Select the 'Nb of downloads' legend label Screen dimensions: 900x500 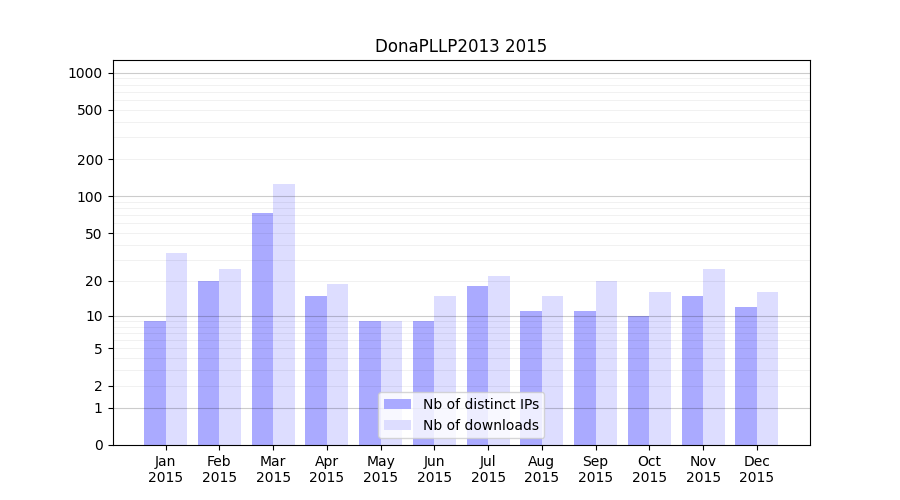coord(480,425)
